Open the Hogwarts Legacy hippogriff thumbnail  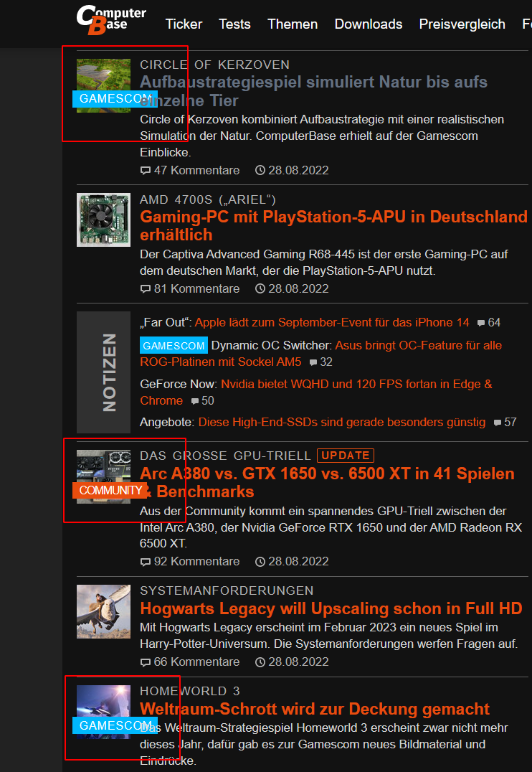click(x=103, y=611)
